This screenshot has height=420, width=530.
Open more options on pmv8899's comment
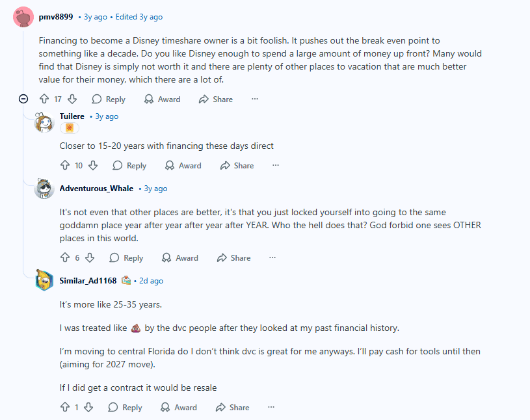tap(255, 99)
